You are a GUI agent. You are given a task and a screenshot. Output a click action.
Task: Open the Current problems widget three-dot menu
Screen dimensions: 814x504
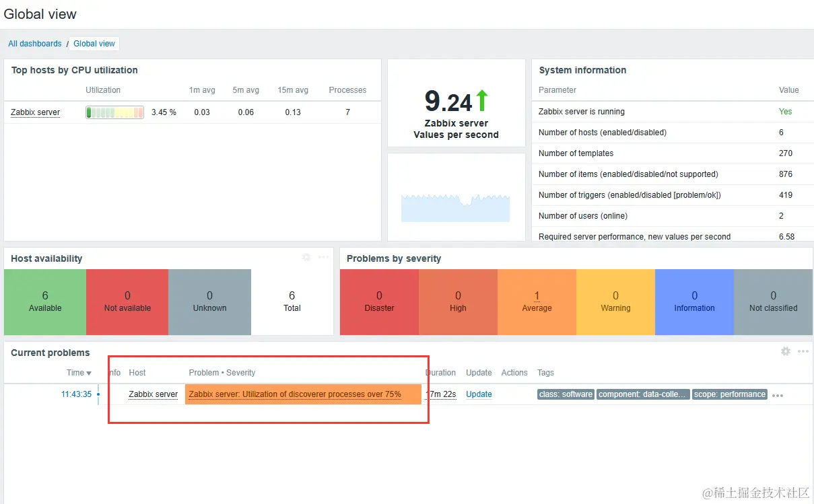pyautogui.click(x=803, y=351)
